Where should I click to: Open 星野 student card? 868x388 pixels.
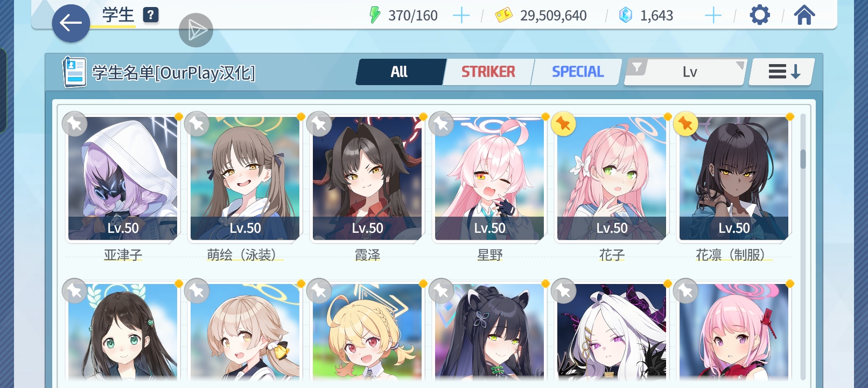click(489, 179)
